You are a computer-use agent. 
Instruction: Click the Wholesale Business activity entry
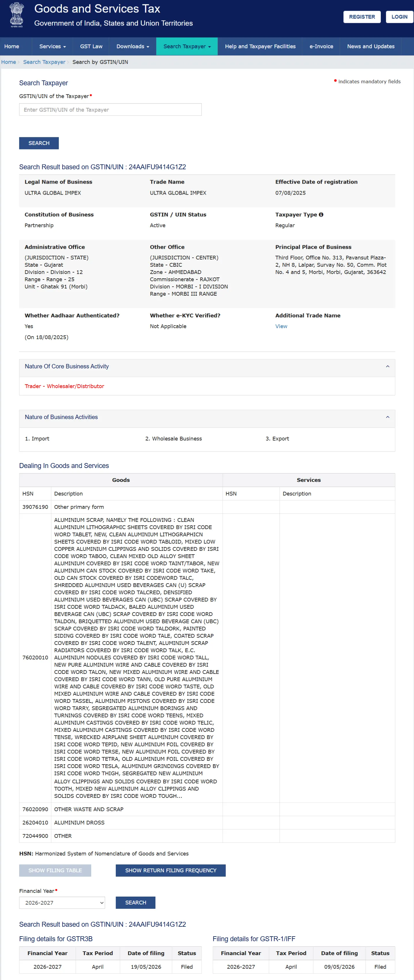coord(173,439)
